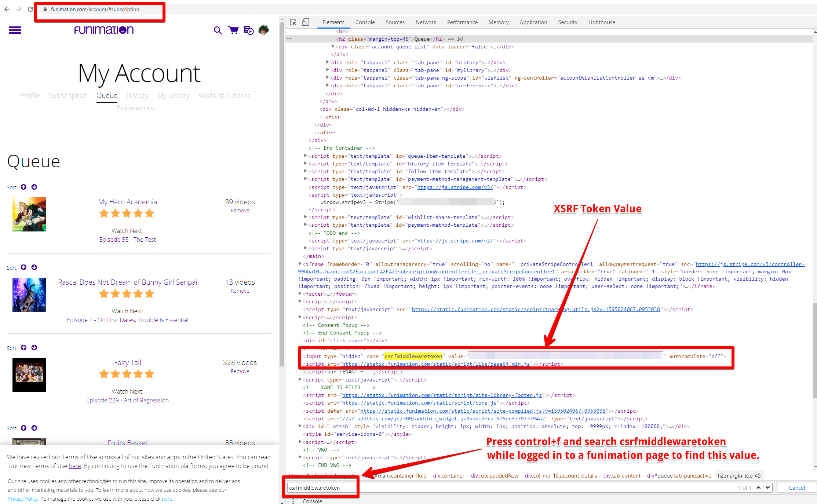Move My Hero Academia up in sort

(23, 187)
